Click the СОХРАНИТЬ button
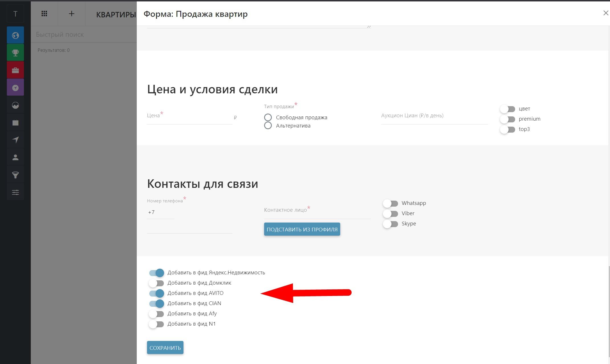 click(x=165, y=347)
